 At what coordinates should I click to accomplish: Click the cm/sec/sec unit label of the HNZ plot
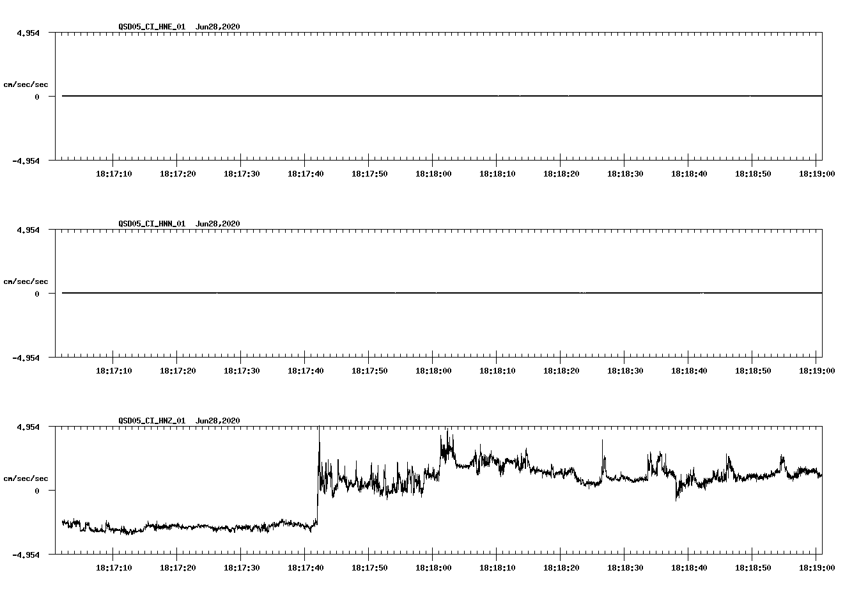(26, 478)
